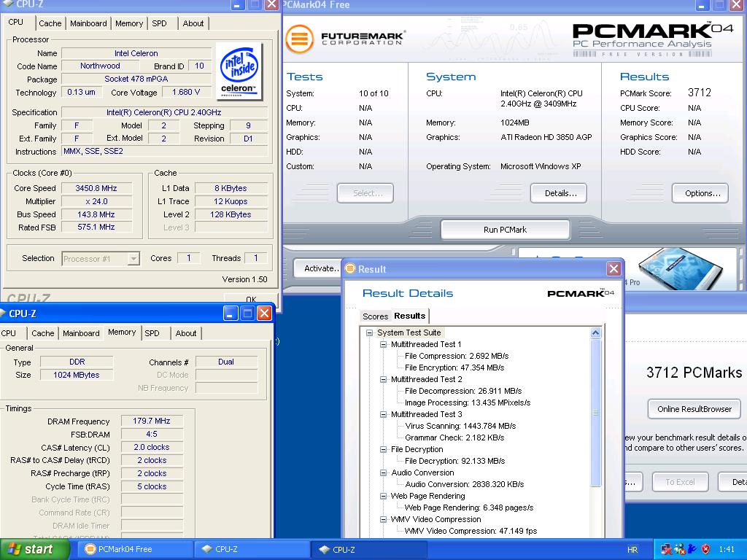The height and width of the screenshot is (560, 747).
Task: Click the FSB:DRAM value 4:5
Action: 152,435
